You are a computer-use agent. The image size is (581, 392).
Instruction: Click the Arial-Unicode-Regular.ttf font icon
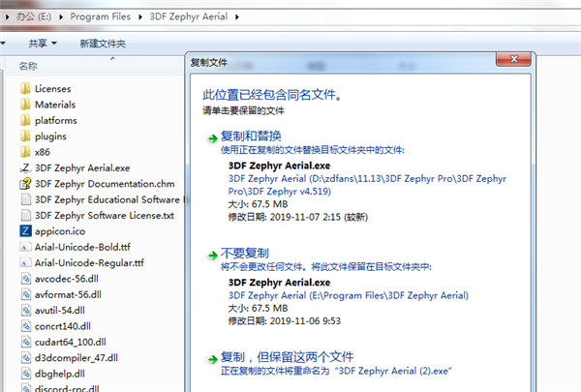pos(25,263)
